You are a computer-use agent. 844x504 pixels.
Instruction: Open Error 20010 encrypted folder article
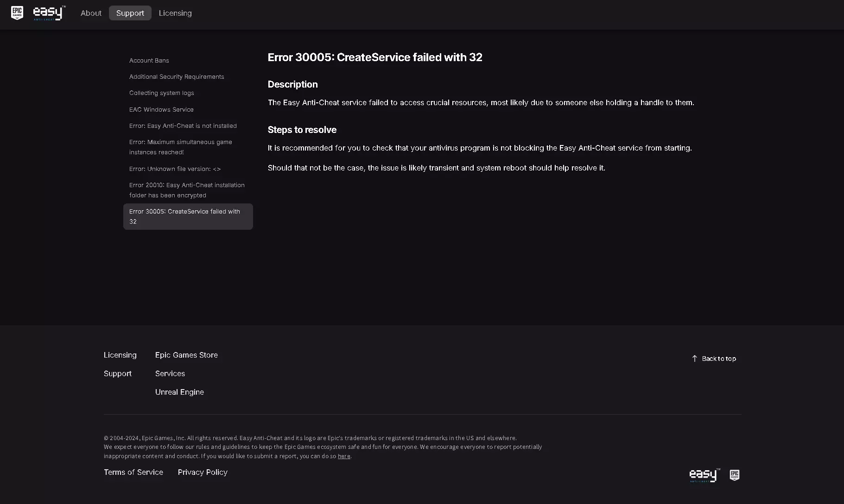point(187,190)
